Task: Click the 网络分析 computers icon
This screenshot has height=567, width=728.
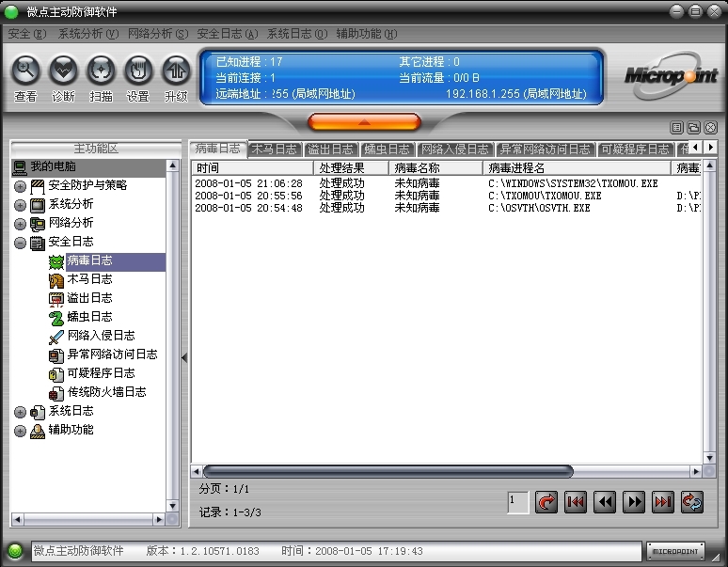Action: tap(37, 224)
